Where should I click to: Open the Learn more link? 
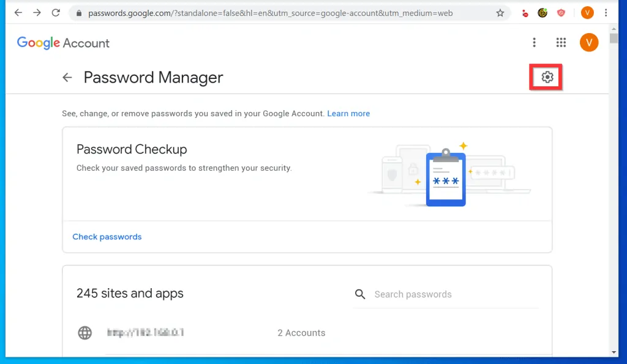[x=348, y=113]
